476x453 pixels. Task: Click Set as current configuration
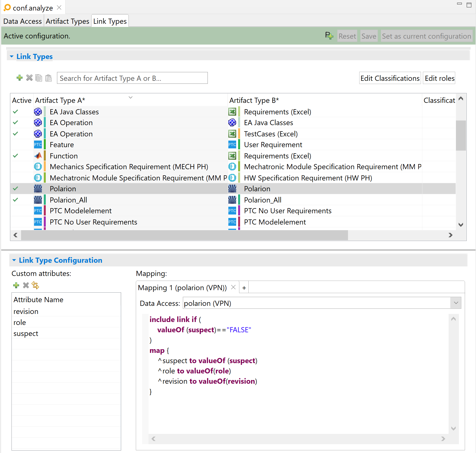pos(427,36)
